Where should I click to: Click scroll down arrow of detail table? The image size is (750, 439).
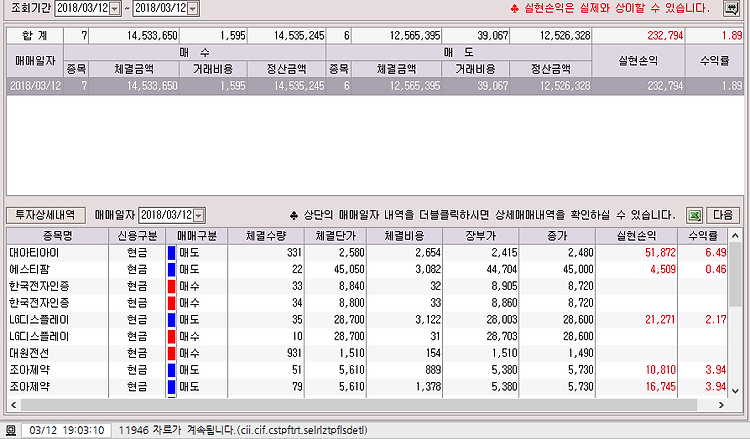pyautogui.click(x=736, y=391)
